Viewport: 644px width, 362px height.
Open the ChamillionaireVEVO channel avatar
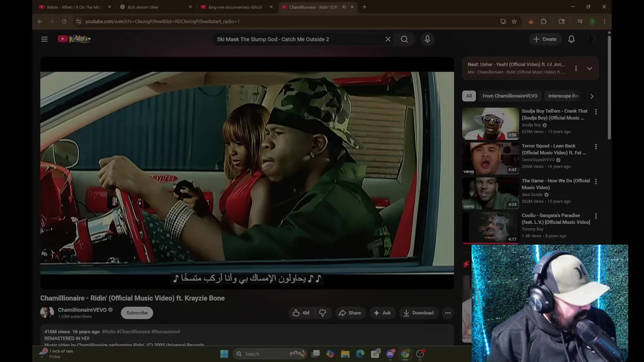click(x=47, y=313)
